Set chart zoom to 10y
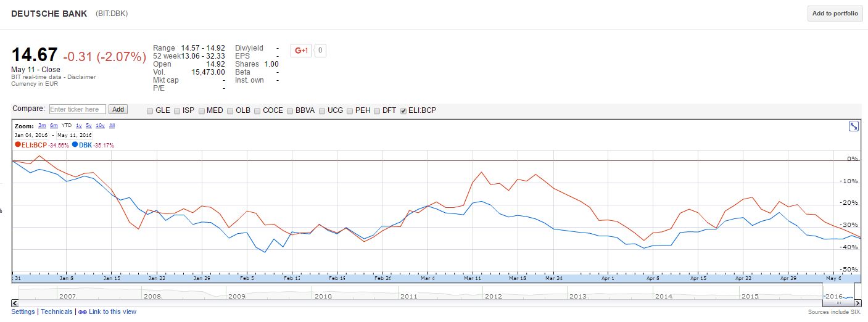Image resolution: width=868 pixels, height=322 pixels. [x=100, y=126]
